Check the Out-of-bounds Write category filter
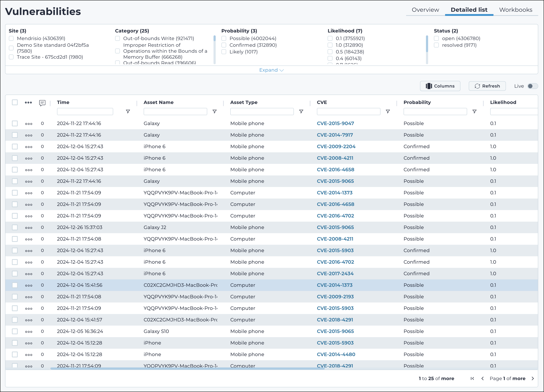The height and width of the screenshot is (392, 544). (117, 38)
